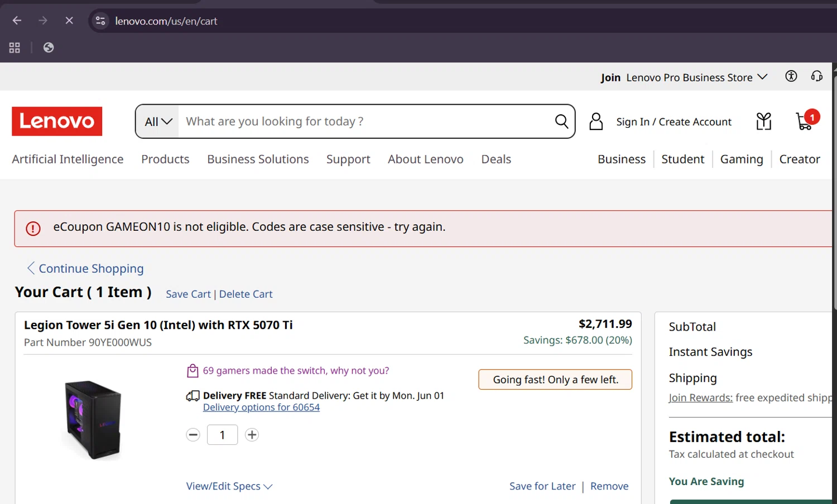Click the Lenovo logo
This screenshot has width=837, height=504.
click(57, 121)
